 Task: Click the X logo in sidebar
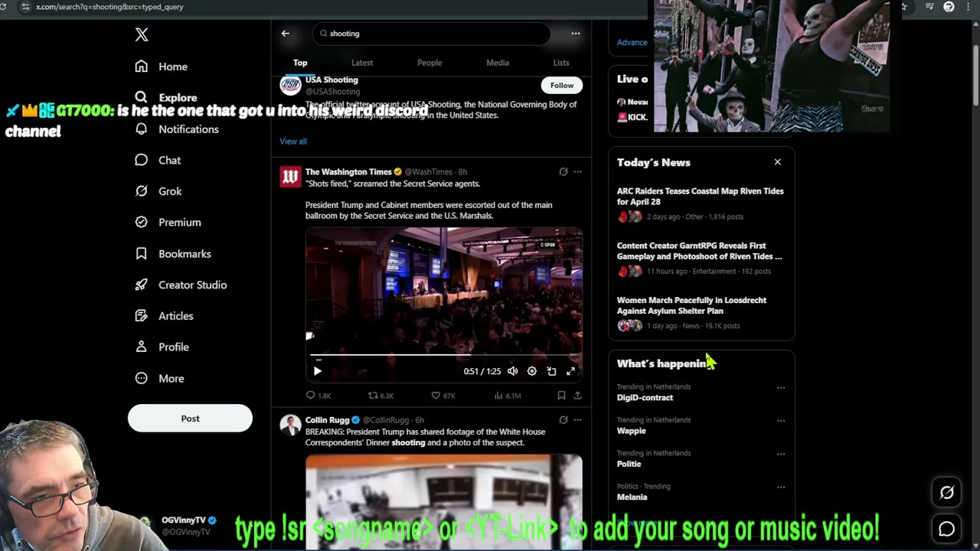click(142, 34)
